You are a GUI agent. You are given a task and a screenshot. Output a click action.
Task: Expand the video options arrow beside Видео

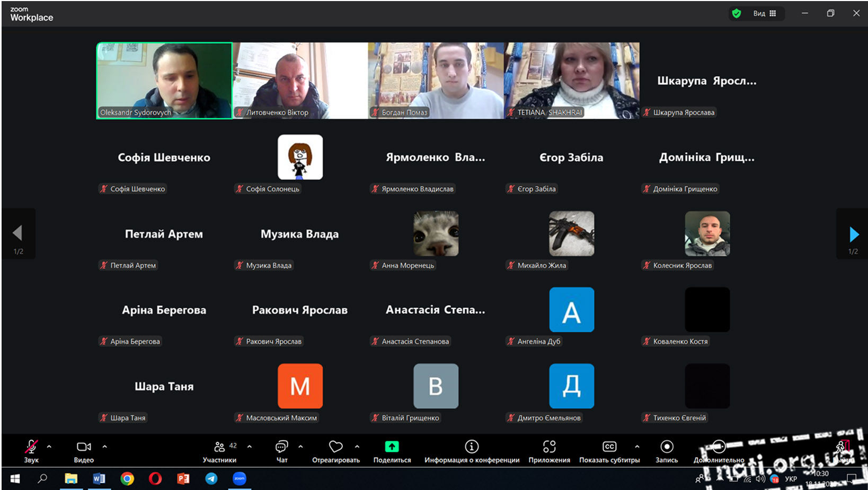click(105, 447)
